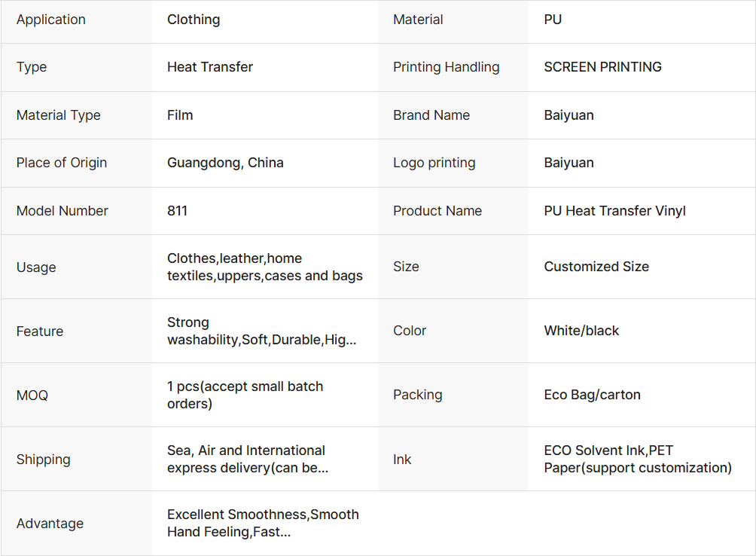756x556 pixels.
Task: Click the Usage value about clothes and leather
Action: tap(264, 267)
